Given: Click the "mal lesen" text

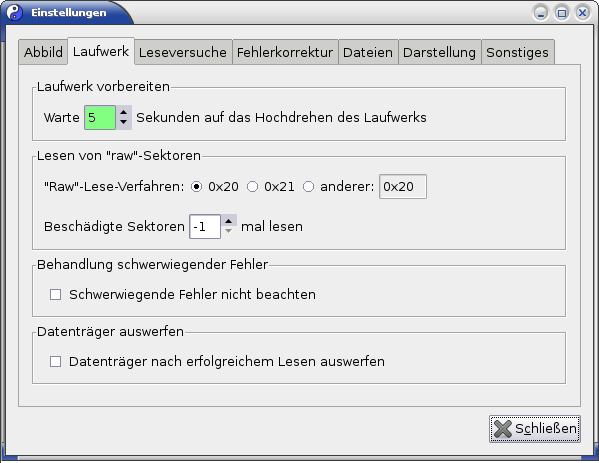Looking at the screenshot, I should (x=272, y=227).
